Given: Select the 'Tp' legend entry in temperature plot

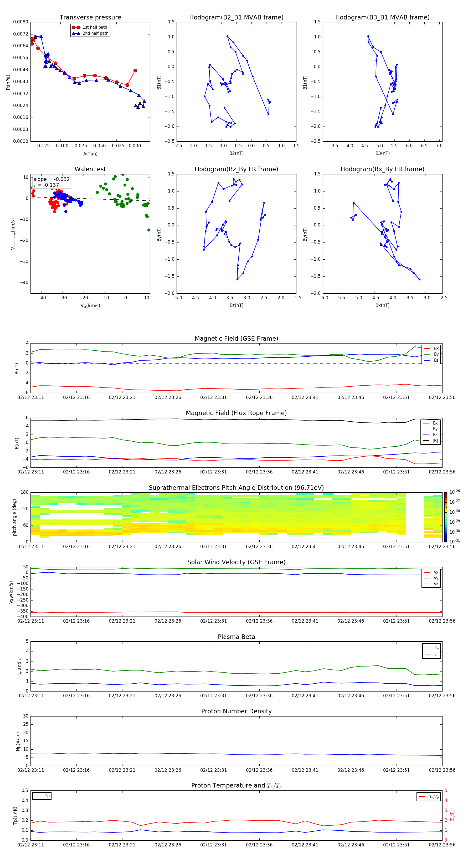Looking at the screenshot, I should click(x=42, y=796).
